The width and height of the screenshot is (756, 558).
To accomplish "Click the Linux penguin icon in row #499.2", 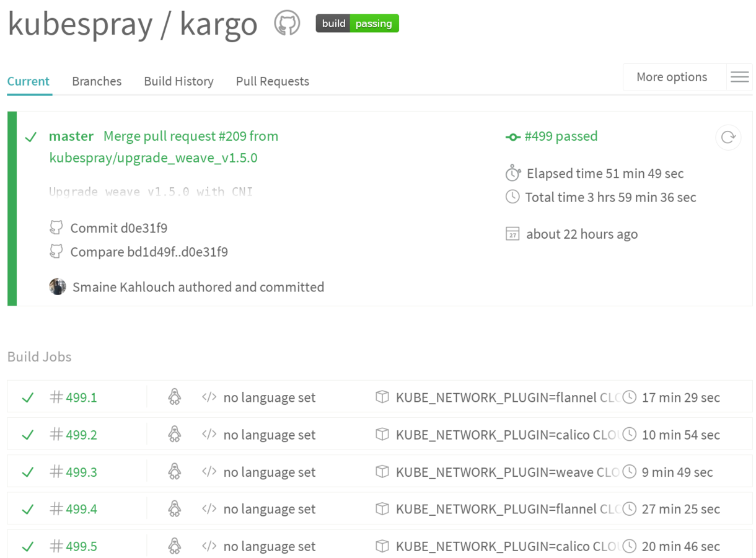I will (x=175, y=434).
